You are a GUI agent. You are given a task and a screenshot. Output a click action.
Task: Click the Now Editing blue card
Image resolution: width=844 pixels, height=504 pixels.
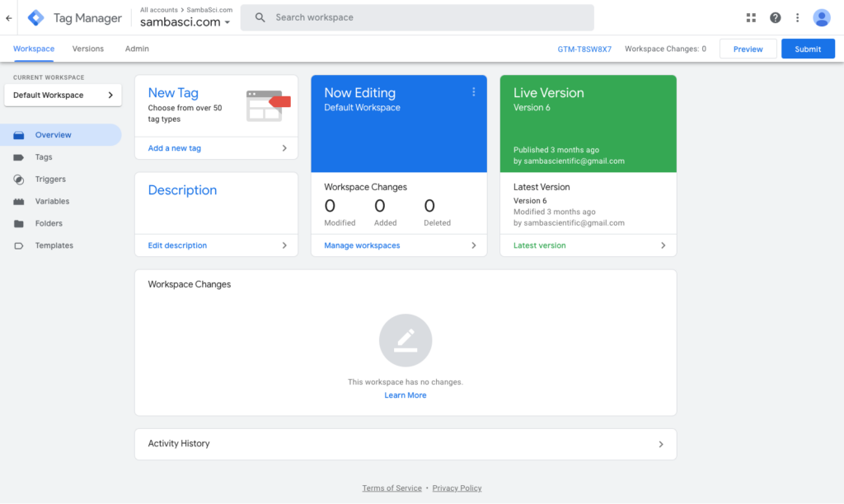pyautogui.click(x=399, y=124)
